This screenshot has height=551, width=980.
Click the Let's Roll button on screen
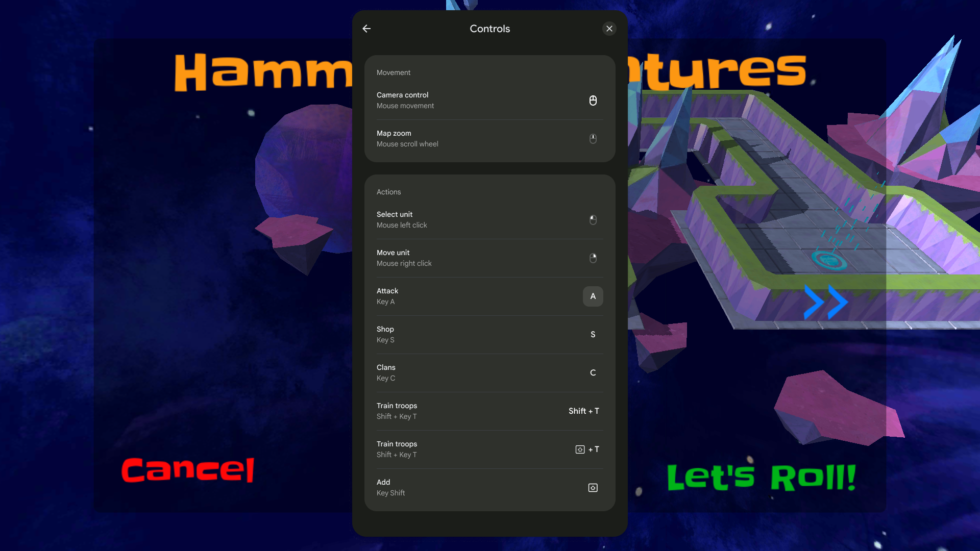[x=761, y=477]
